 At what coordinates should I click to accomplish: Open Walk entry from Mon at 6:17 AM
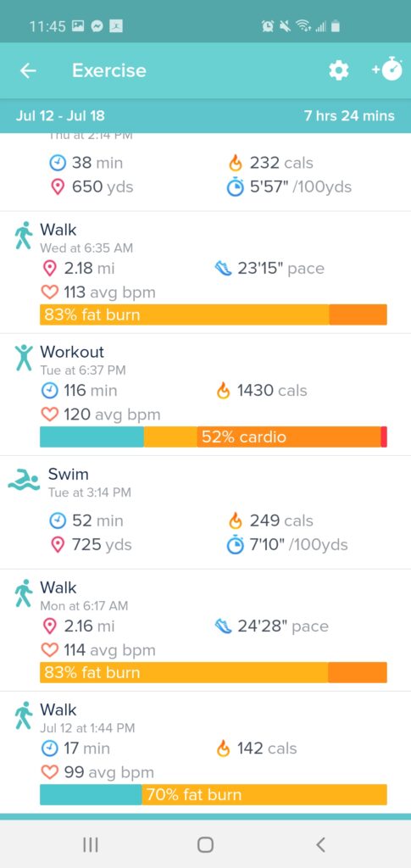coord(205,630)
